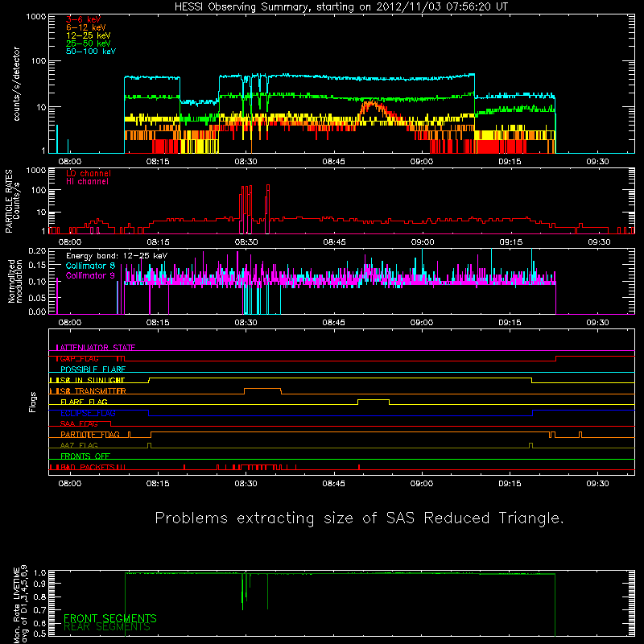This screenshot has width=644, height=644.
Task: Click the 08:45 tick label under the counts plot
Action: 333,162
